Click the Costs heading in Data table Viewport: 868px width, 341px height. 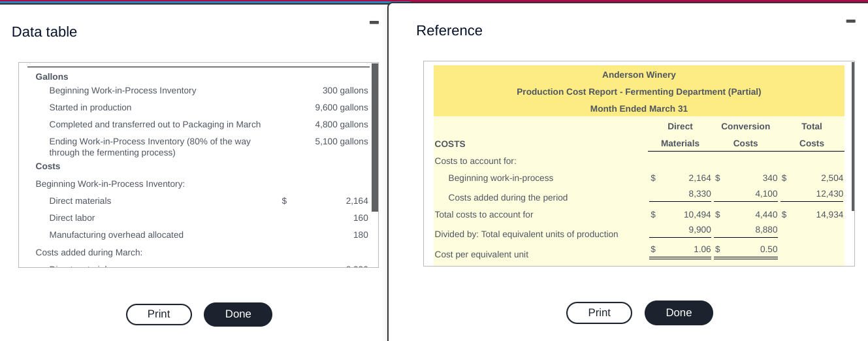48,166
